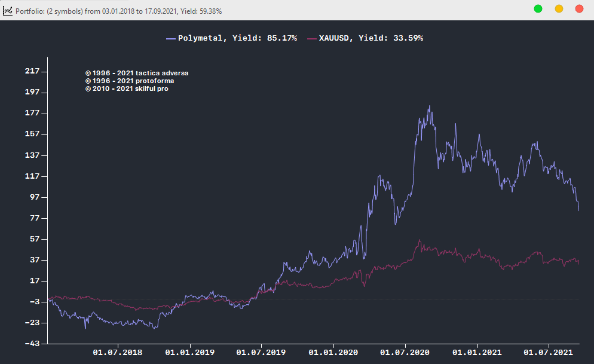Click the 217 label on the Y axis

click(32, 71)
